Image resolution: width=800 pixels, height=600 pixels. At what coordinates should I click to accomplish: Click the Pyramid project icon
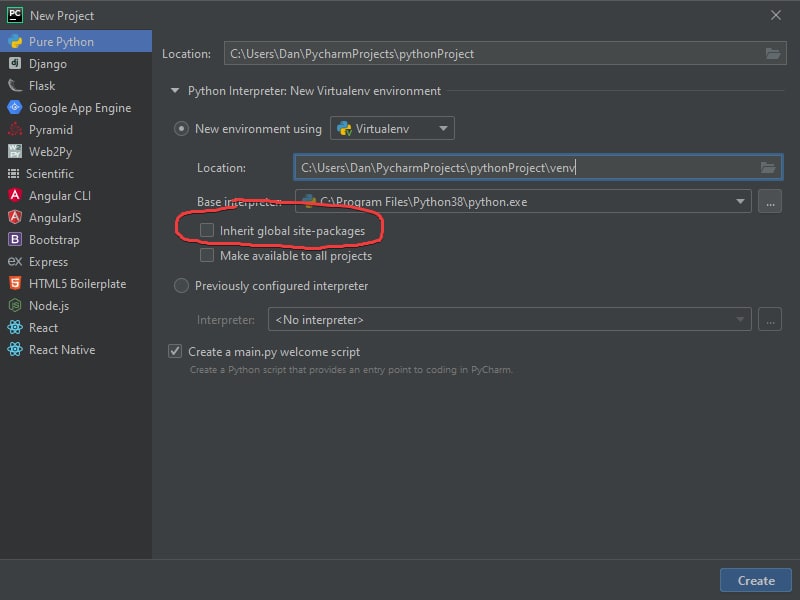pyautogui.click(x=15, y=129)
